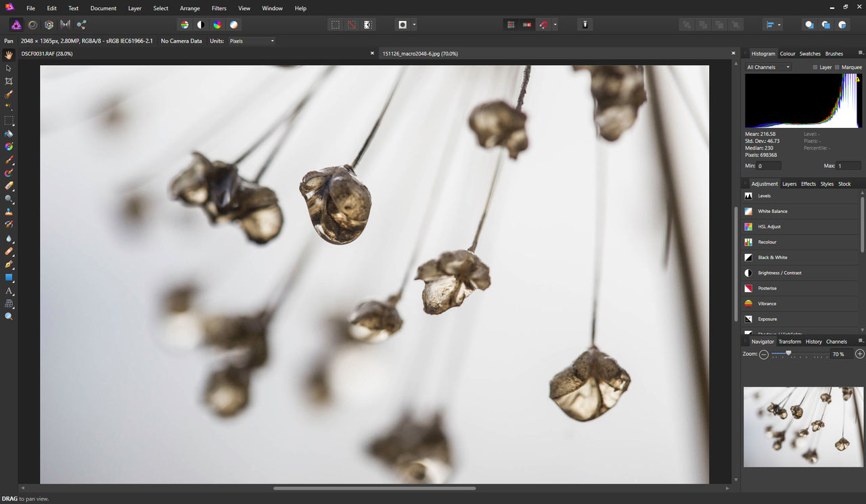Open the Navigator panel options menu
866x504 pixels.
tap(861, 341)
